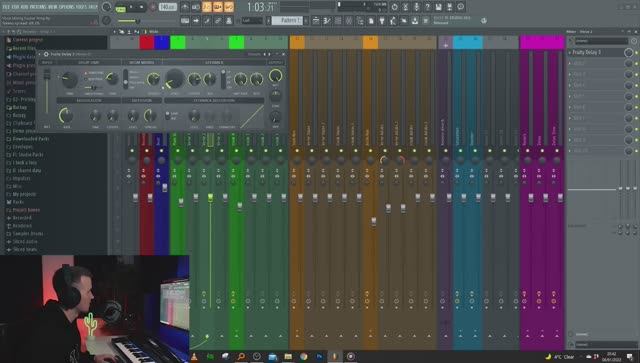Screen dimensions: 640x363
Task: Open the ADD menu
Action: (24, 7)
